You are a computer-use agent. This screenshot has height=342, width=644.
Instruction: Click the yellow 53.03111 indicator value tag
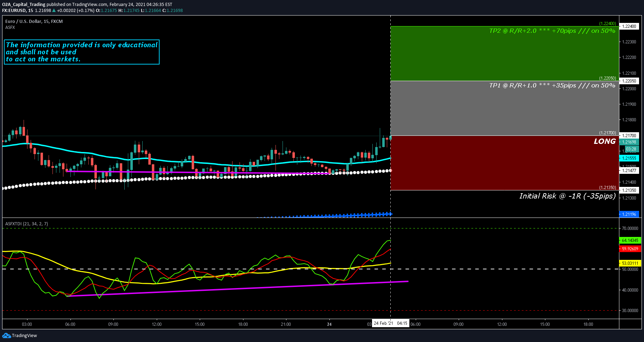(630, 263)
